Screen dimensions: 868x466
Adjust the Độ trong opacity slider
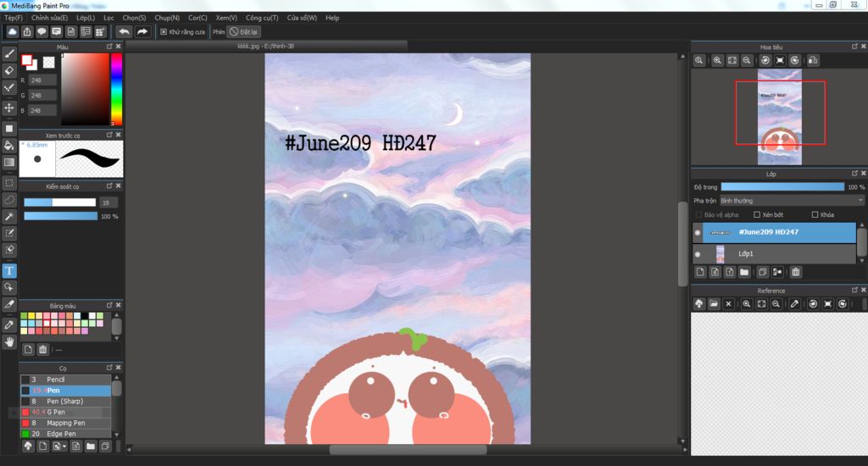(x=782, y=187)
